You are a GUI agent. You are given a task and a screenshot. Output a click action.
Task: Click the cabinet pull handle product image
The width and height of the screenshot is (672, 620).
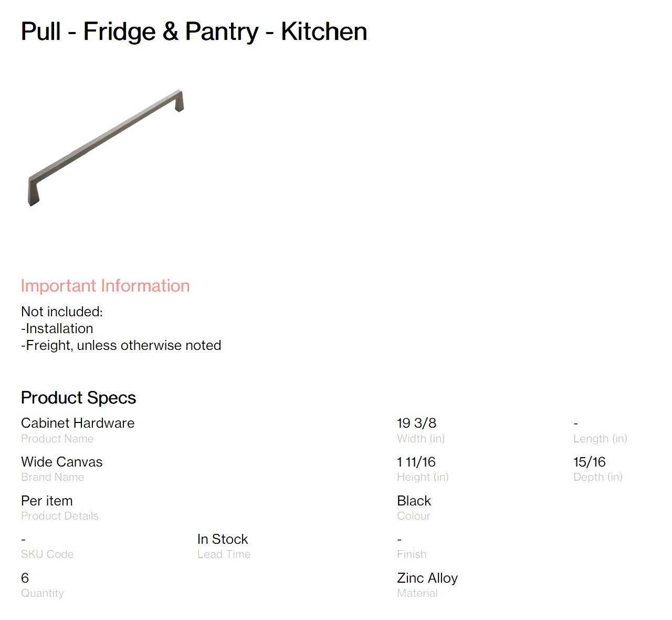tap(105, 148)
